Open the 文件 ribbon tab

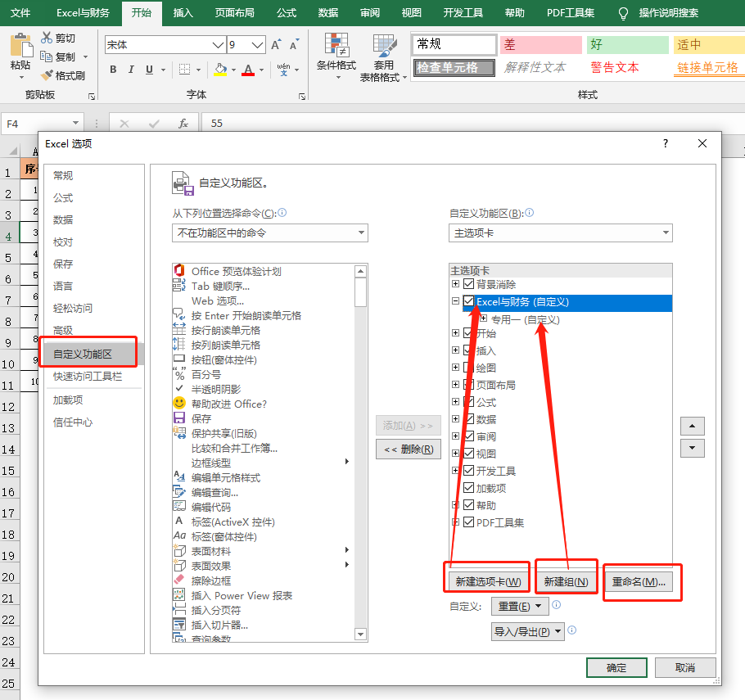[20, 13]
